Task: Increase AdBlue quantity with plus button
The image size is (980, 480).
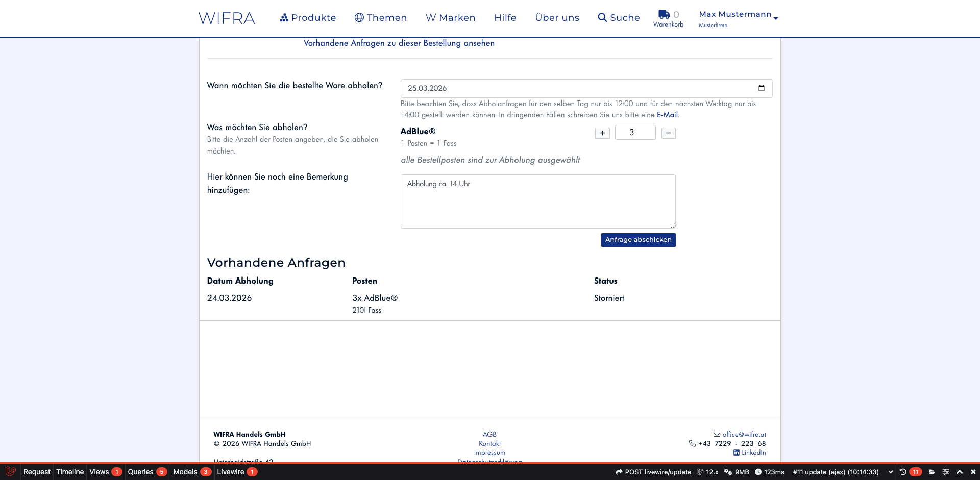Action: [x=602, y=133]
